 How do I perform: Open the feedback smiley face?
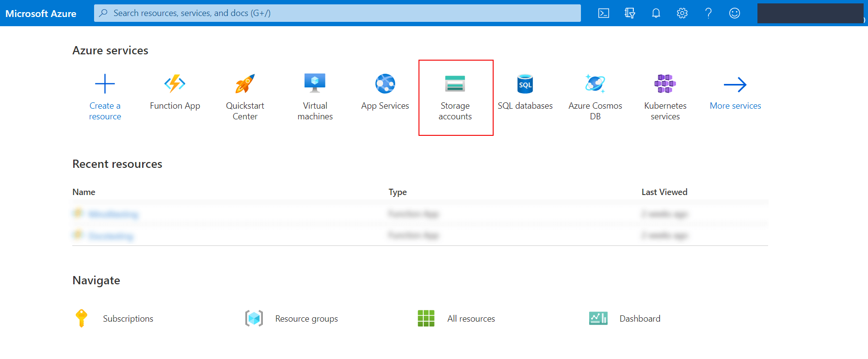(735, 13)
